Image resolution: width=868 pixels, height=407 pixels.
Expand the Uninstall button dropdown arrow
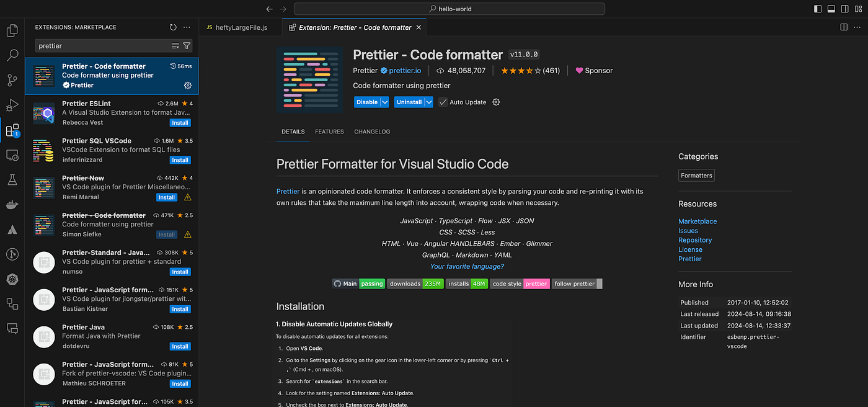tap(428, 102)
